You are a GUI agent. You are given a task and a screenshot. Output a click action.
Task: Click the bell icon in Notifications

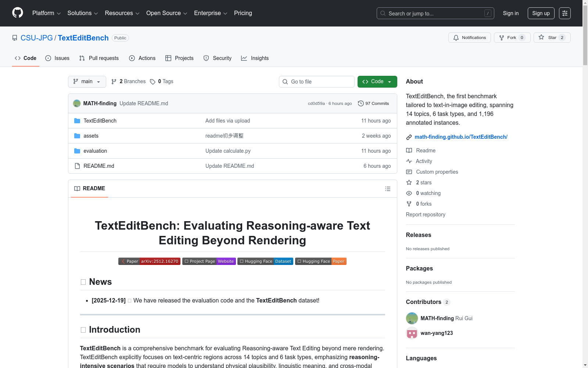coord(456,38)
